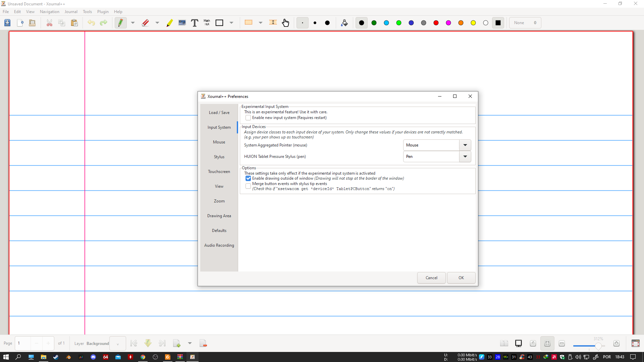Open file using the folder icon
Screen dimensions: 644x362
click(32, 23)
